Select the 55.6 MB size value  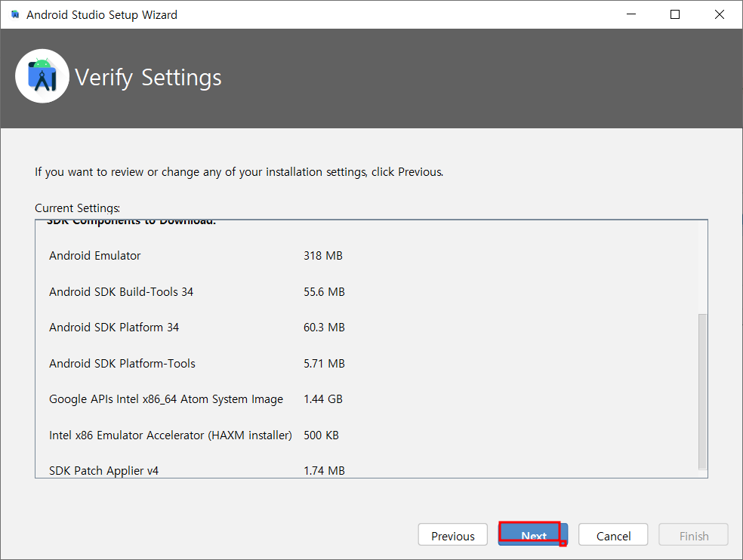click(x=324, y=292)
